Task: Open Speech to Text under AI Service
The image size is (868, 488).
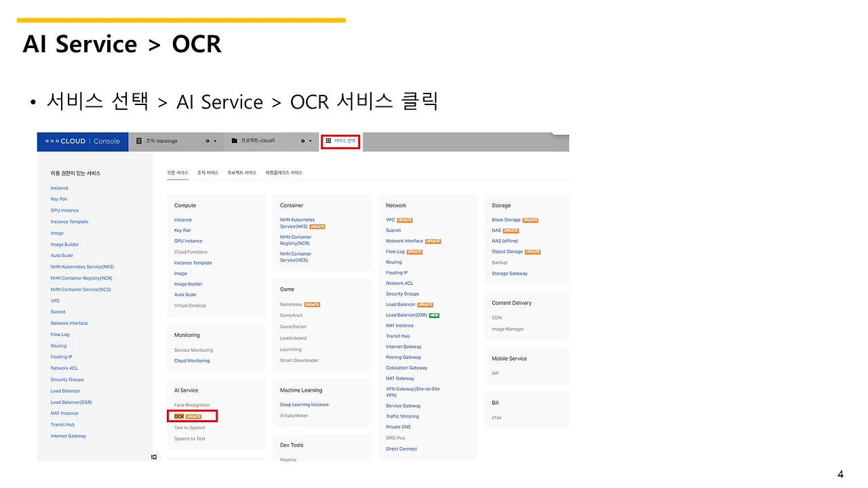Action: (190, 439)
